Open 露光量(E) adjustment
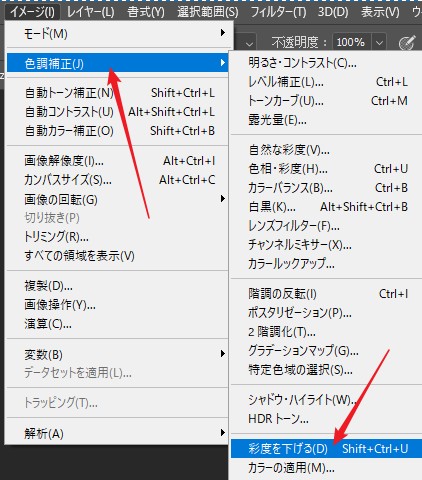This screenshot has width=422, height=480. (x=326, y=120)
